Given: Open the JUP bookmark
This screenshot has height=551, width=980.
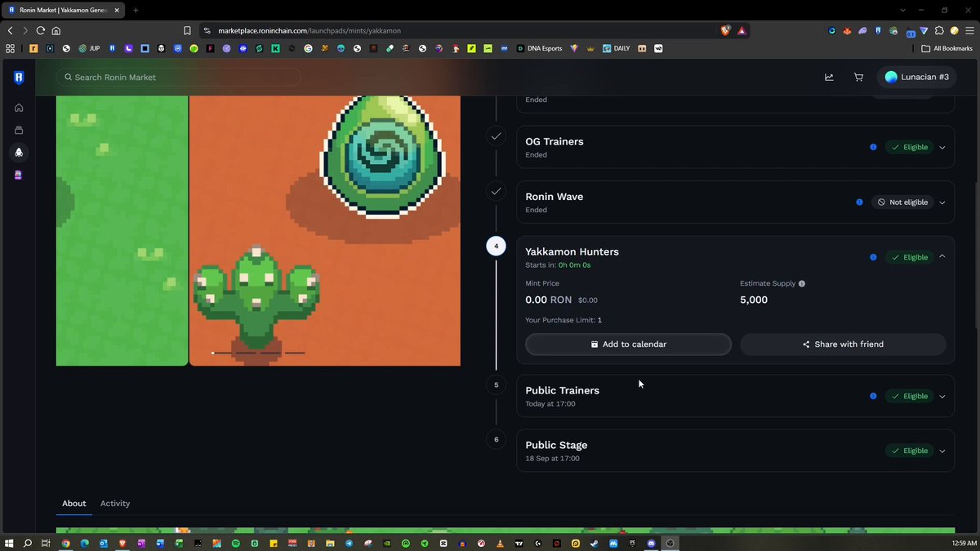Looking at the screenshot, I should pos(89,48).
